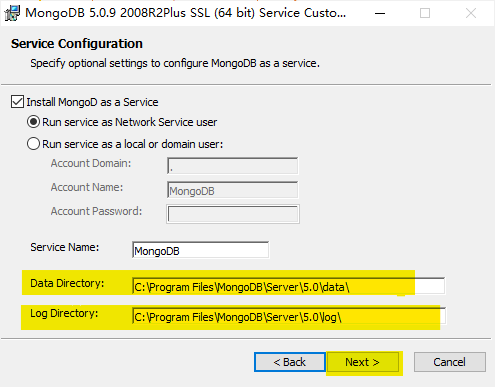Click the Account Name field
This screenshot has height=387, width=495.
(233, 190)
